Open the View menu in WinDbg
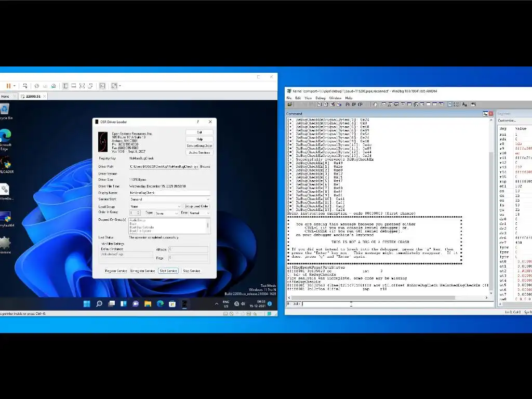The height and width of the screenshot is (399, 532). pyautogui.click(x=308, y=98)
